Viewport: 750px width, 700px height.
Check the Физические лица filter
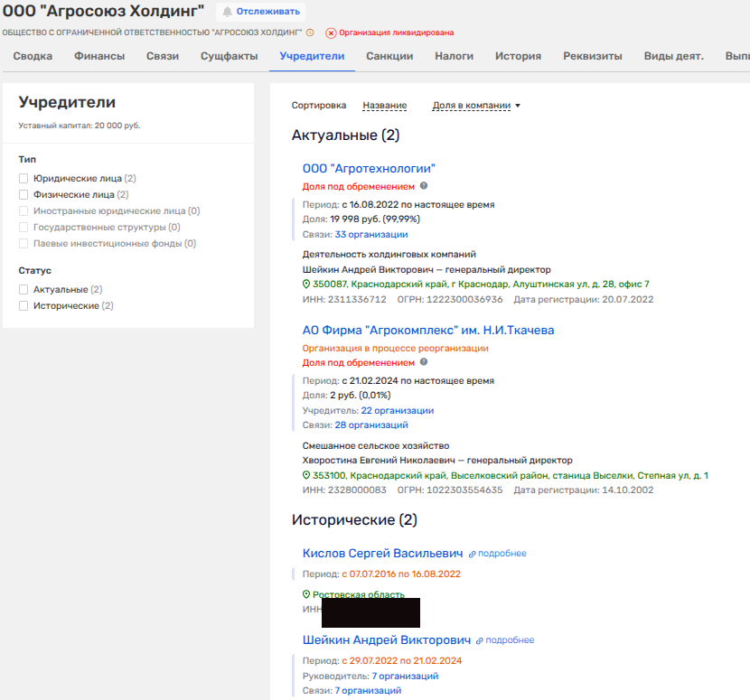[24, 195]
